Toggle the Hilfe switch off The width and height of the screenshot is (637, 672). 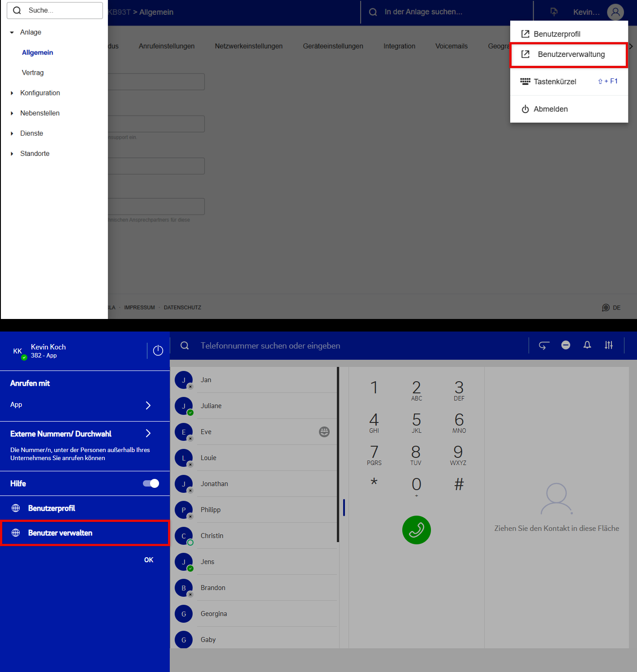151,483
